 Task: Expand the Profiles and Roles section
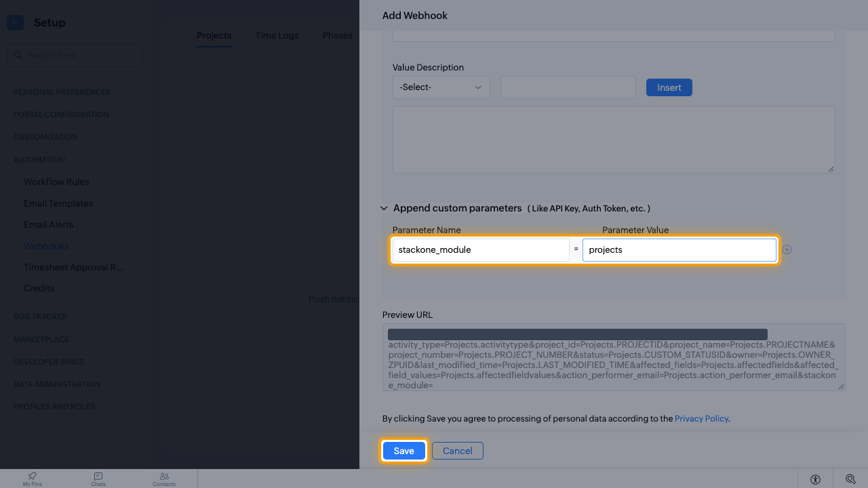pos(54,407)
